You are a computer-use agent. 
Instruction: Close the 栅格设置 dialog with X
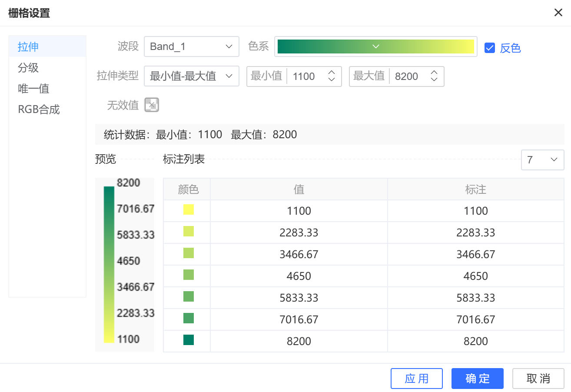[558, 13]
